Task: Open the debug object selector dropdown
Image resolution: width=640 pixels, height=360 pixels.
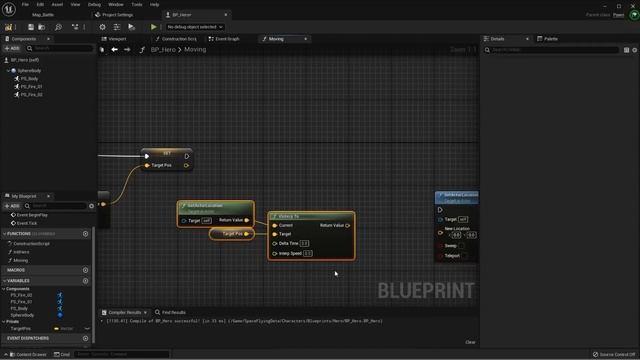Action: click(195, 27)
